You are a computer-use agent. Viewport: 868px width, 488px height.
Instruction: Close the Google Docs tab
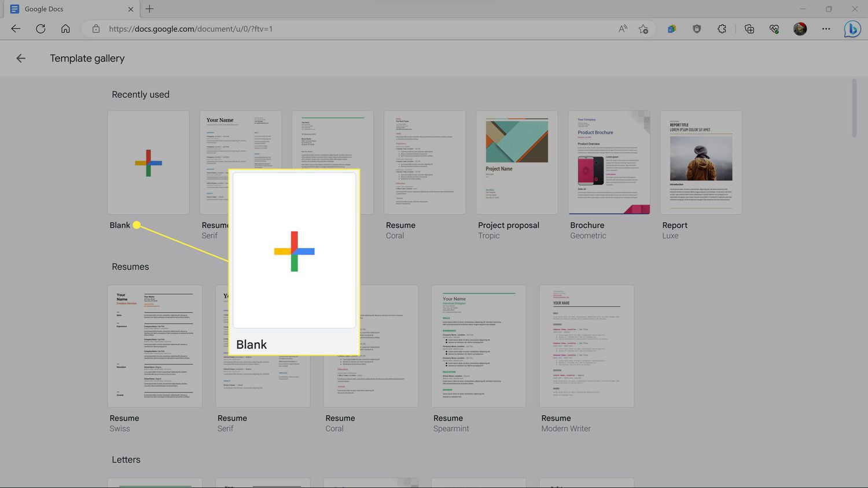[x=130, y=9]
